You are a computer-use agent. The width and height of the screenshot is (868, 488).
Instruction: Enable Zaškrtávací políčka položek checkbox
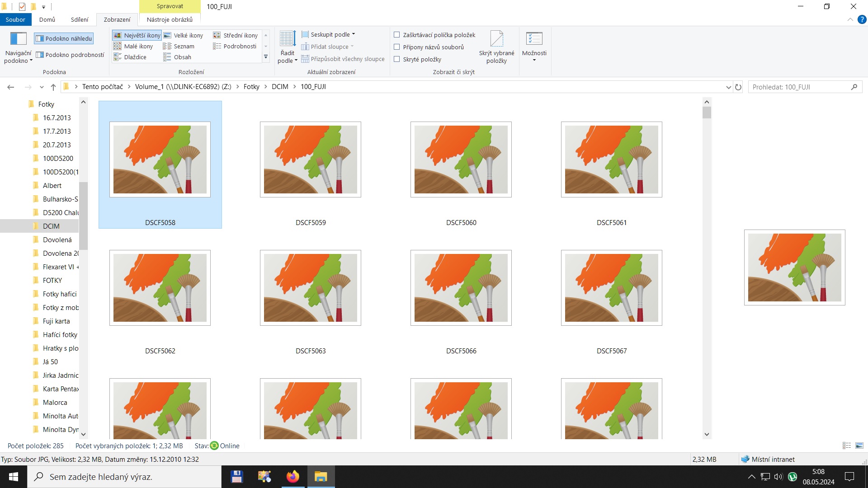pyautogui.click(x=397, y=35)
